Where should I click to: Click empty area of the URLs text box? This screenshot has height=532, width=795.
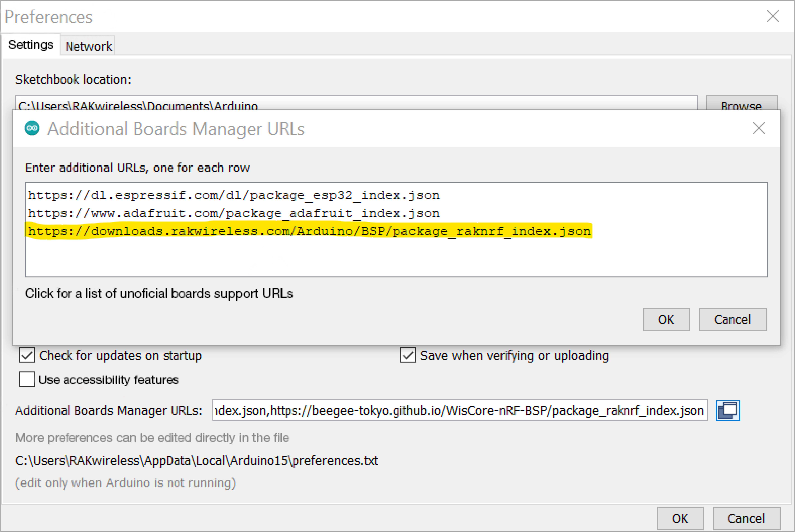click(x=397, y=258)
